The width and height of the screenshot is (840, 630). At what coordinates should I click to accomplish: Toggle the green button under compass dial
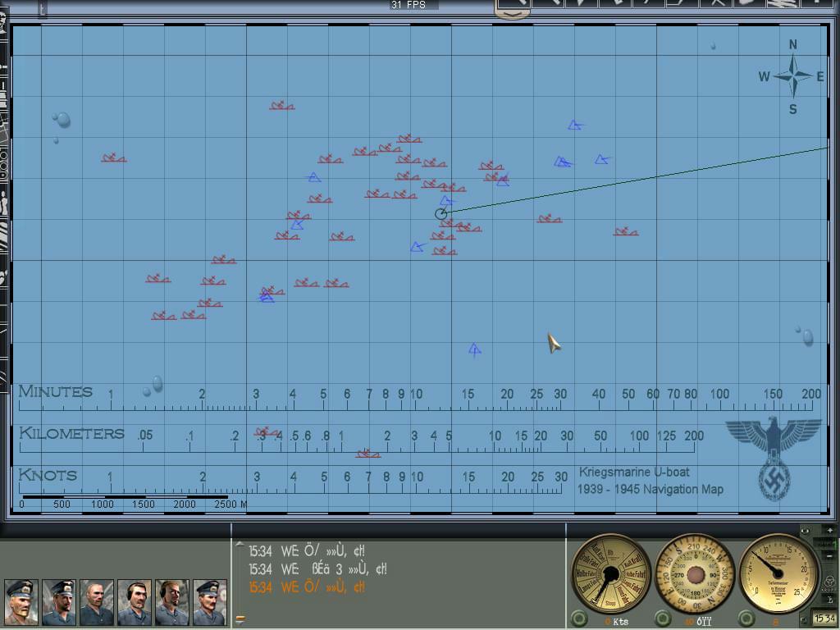(x=663, y=619)
